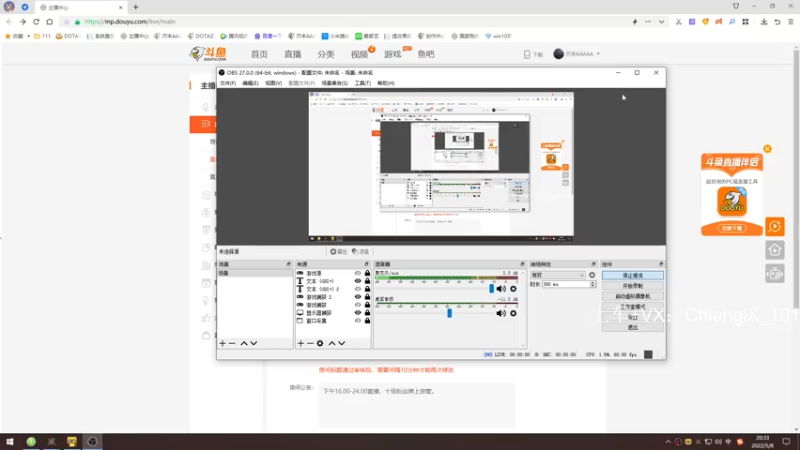Viewport: 800px width, 450px height.
Task: Lock toggle for first source row
Action: (367, 273)
